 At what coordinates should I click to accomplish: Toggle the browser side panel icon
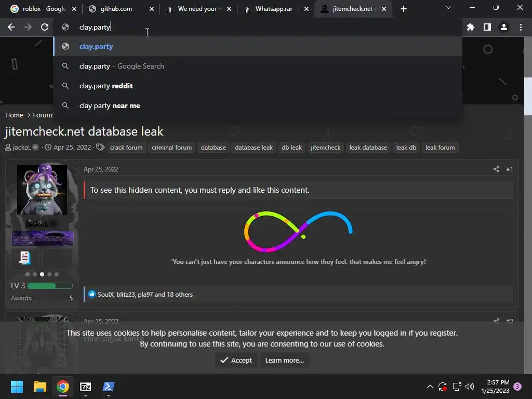(x=487, y=27)
